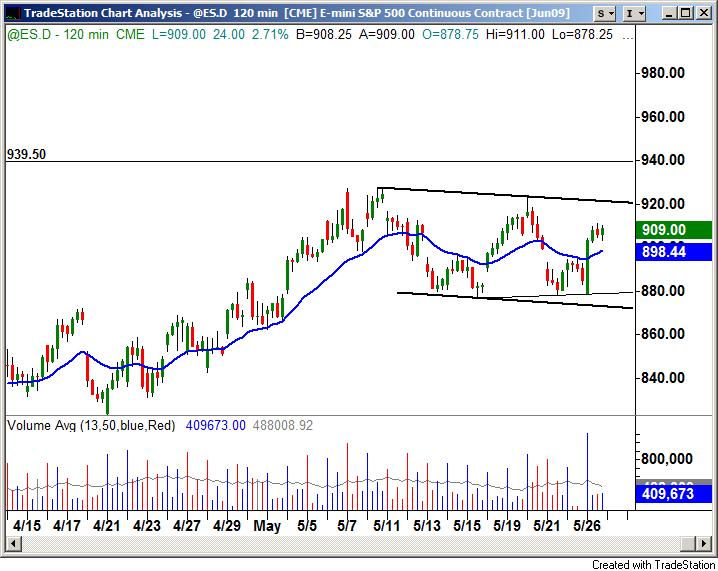Image resolution: width=718 pixels, height=571 pixels.
Task: Select the @ES.D - 120 min symbol label
Action: 58,34
